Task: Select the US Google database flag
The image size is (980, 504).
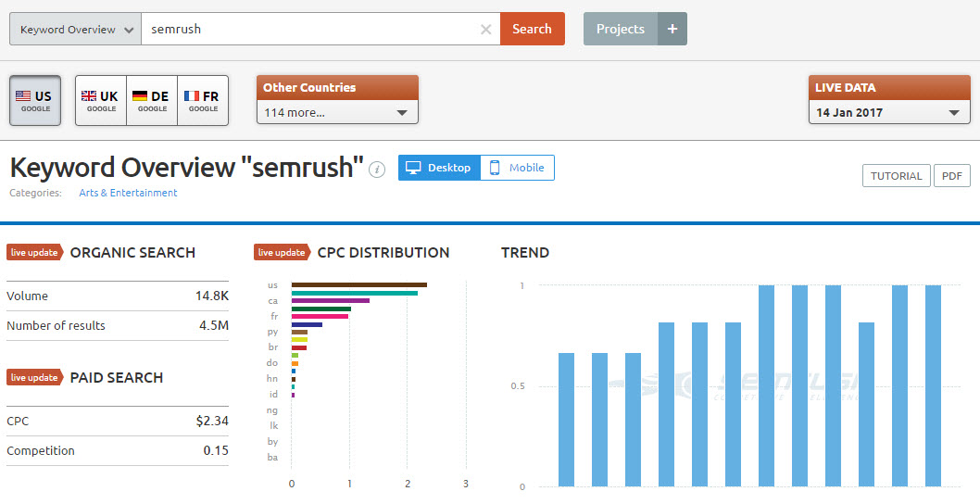Action: pyautogui.click(x=35, y=101)
